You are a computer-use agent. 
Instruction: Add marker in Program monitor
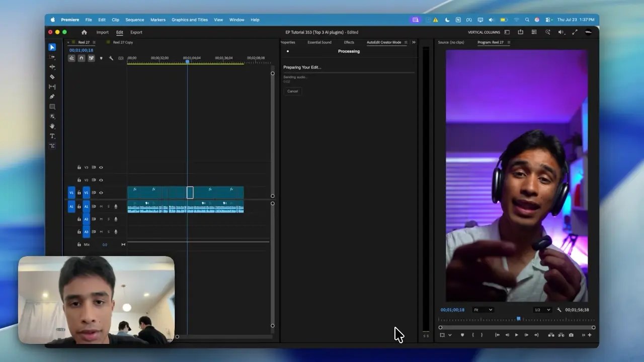pos(462,335)
